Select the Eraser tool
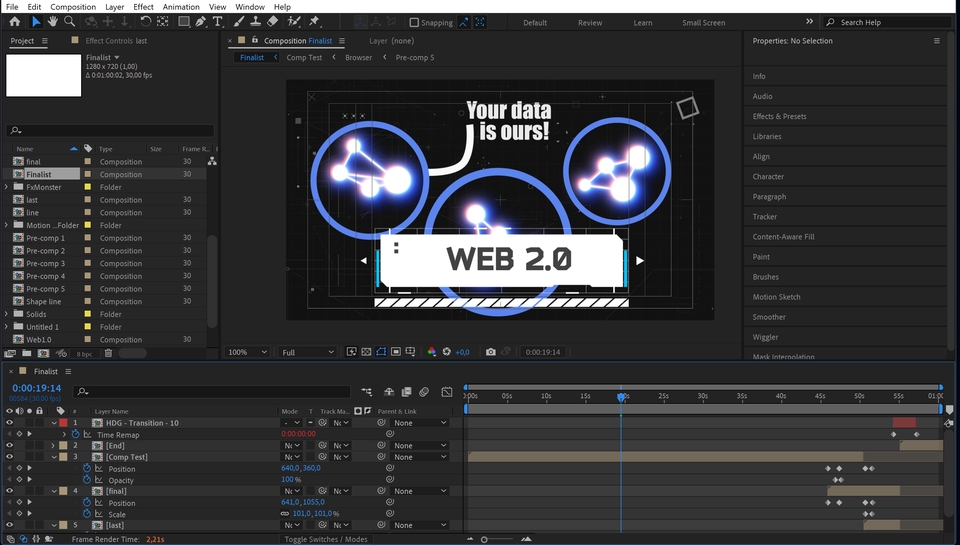Screen dimensions: 960x545 point(272,22)
